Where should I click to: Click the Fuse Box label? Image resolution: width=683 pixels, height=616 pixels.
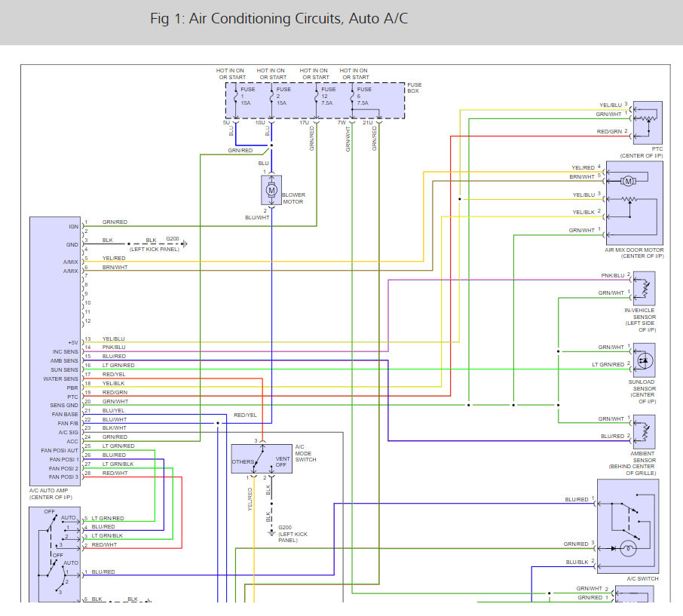(x=414, y=87)
